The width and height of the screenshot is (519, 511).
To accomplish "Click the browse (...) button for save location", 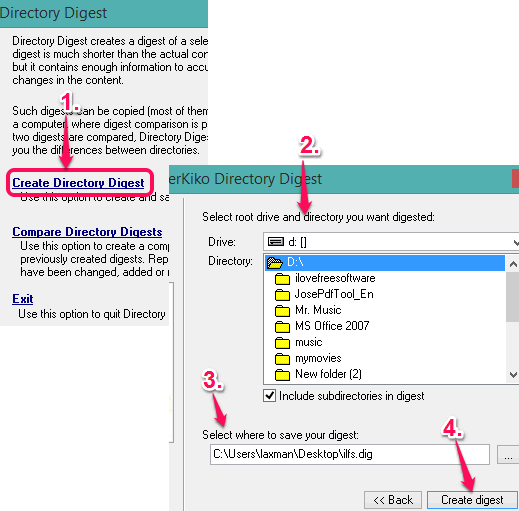I will 508,454.
